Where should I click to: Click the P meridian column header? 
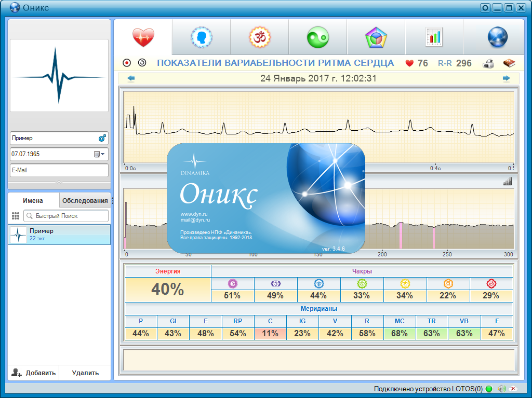click(x=141, y=321)
